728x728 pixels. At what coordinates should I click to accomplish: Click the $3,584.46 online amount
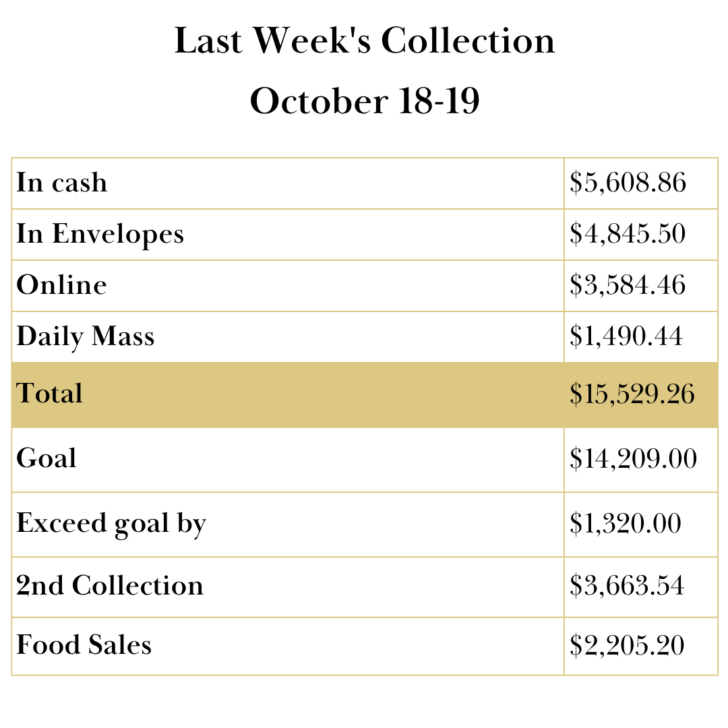click(628, 285)
